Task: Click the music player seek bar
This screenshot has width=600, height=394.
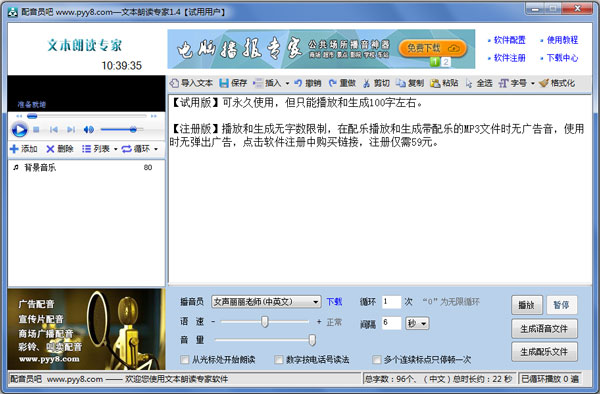Action: pos(86,116)
